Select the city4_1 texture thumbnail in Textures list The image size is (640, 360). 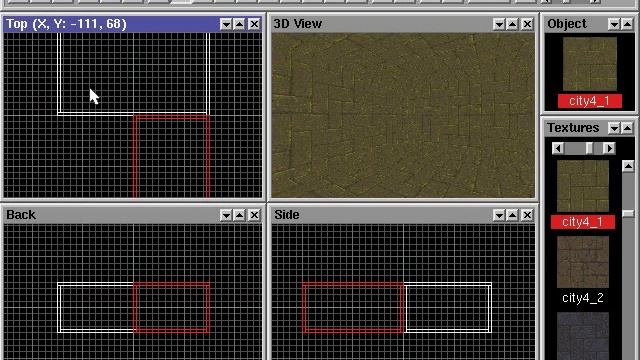tap(583, 186)
